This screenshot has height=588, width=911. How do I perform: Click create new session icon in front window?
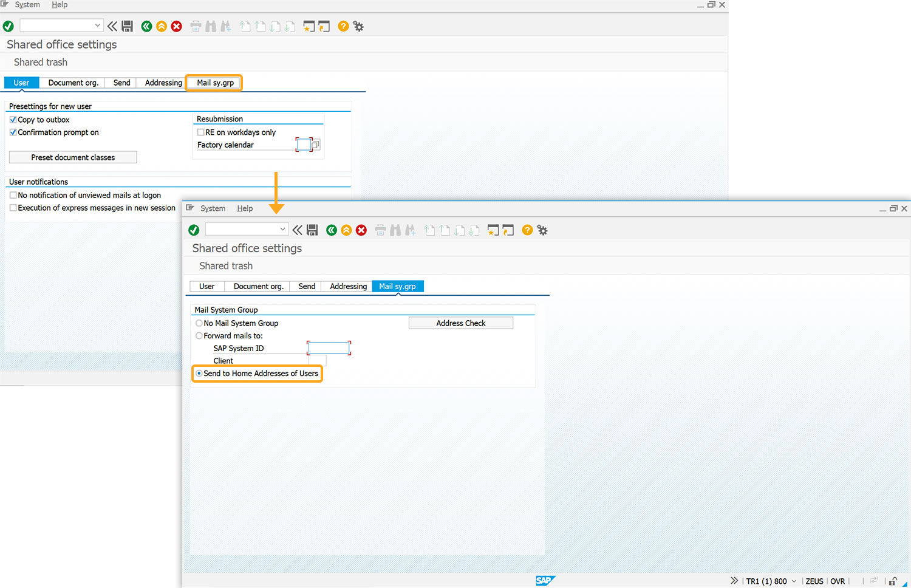(x=493, y=230)
